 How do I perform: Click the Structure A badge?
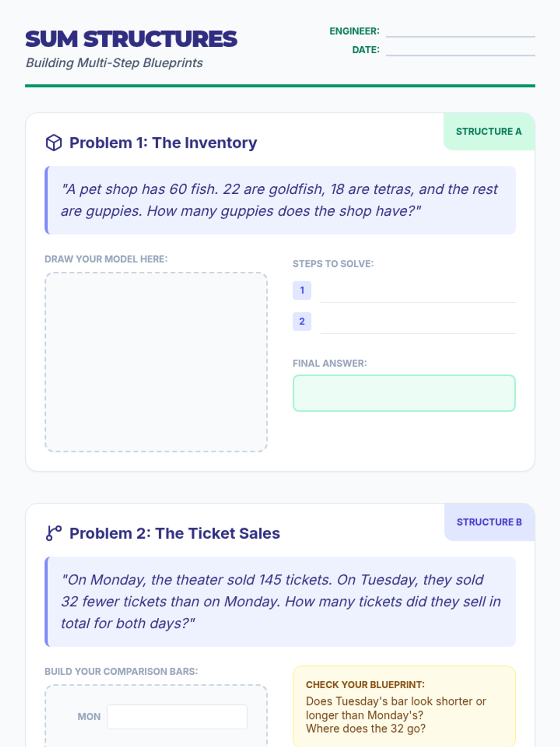[x=489, y=132]
